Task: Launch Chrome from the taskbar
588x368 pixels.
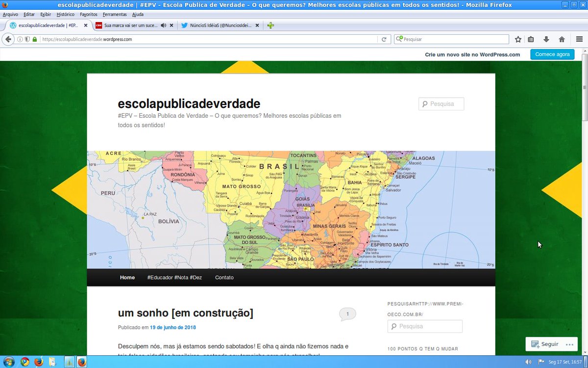Action: tap(25, 362)
